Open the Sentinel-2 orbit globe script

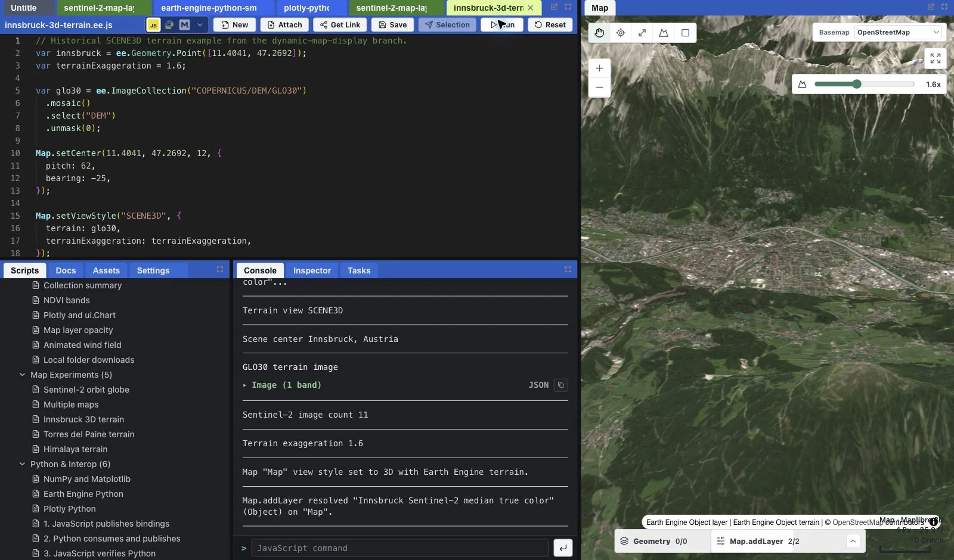(86, 390)
